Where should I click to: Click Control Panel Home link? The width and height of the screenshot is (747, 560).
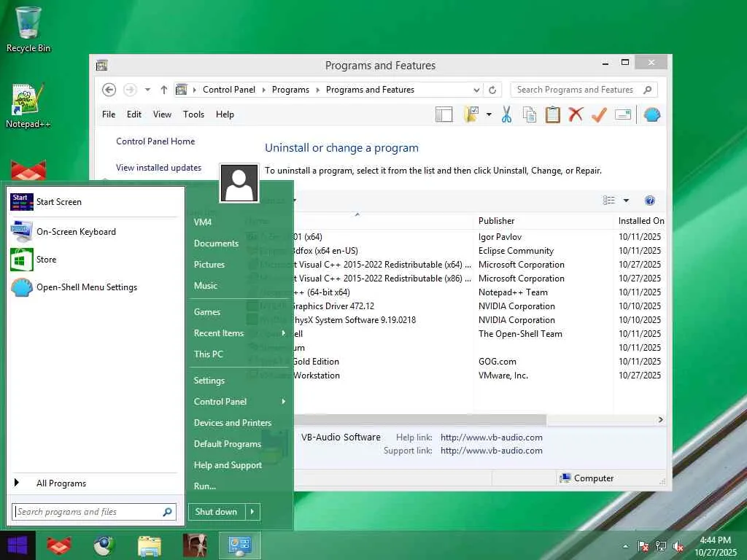pyautogui.click(x=155, y=141)
